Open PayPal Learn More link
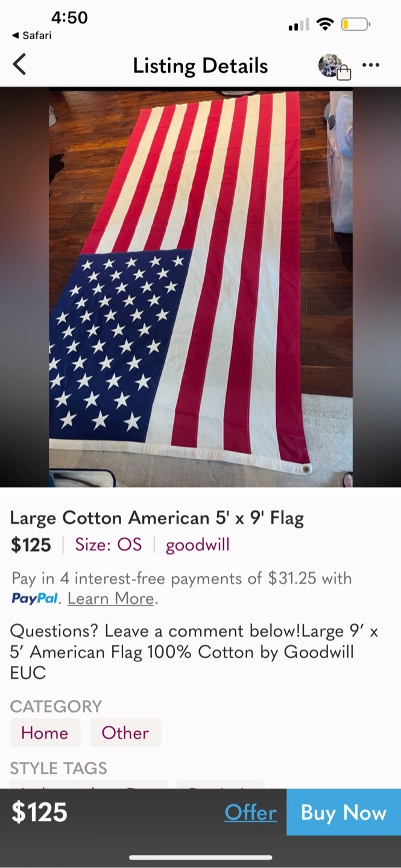401x868 pixels. click(x=111, y=599)
